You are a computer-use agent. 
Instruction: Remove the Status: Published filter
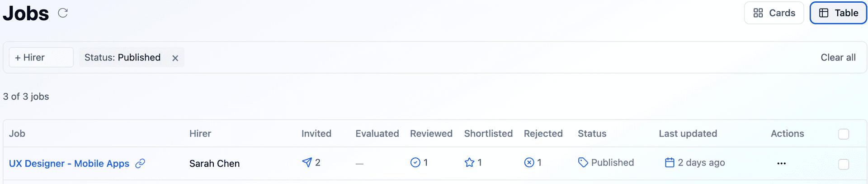click(x=175, y=58)
